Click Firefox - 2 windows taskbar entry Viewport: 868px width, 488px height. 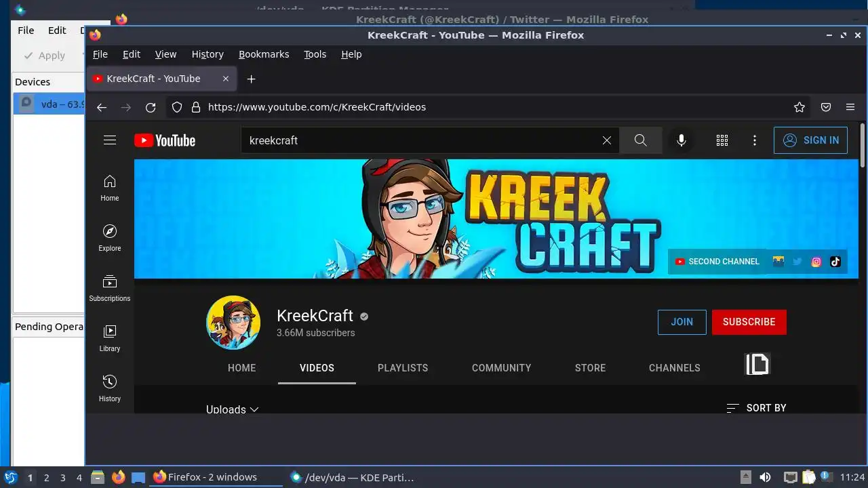coord(216,477)
